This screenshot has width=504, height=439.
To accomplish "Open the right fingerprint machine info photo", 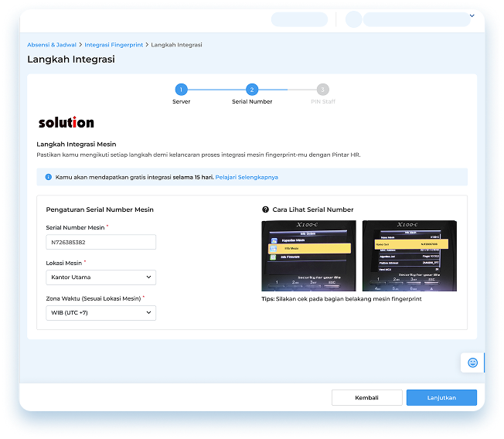I will tap(409, 256).
